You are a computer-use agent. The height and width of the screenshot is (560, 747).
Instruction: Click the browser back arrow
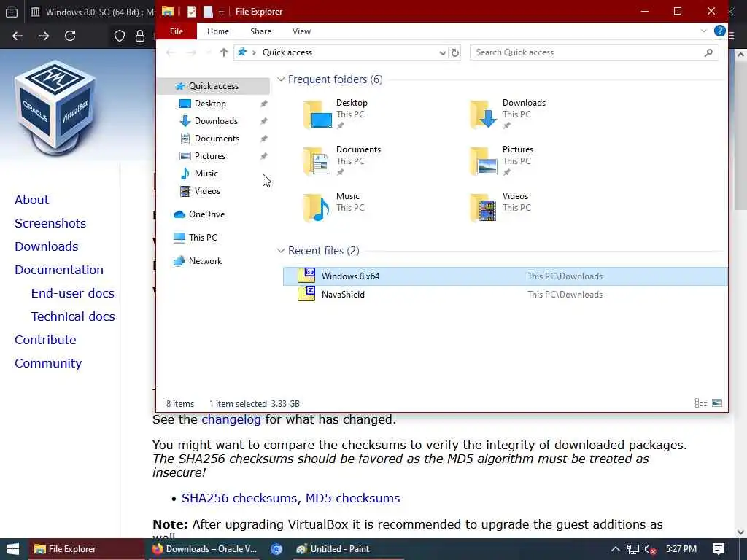click(x=18, y=36)
